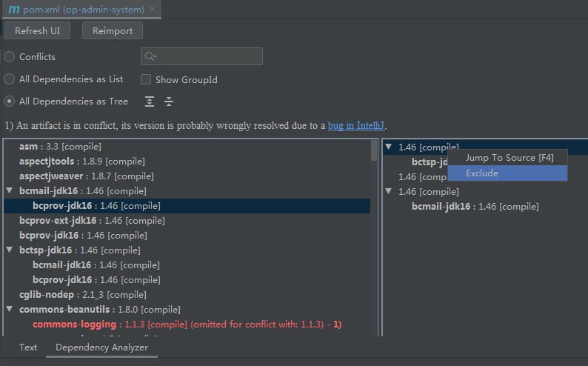Click the magnifier icon in search field
The image size is (588, 366).
tap(150, 56)
